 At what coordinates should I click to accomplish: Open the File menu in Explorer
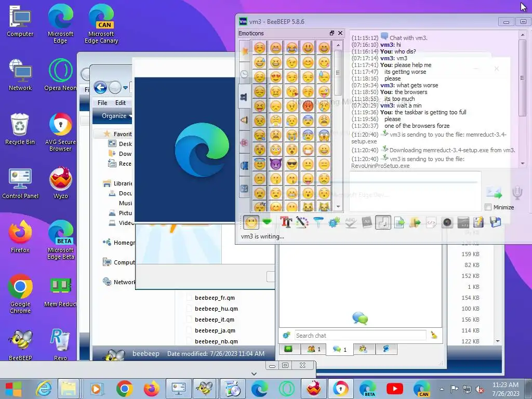point(102,103)
